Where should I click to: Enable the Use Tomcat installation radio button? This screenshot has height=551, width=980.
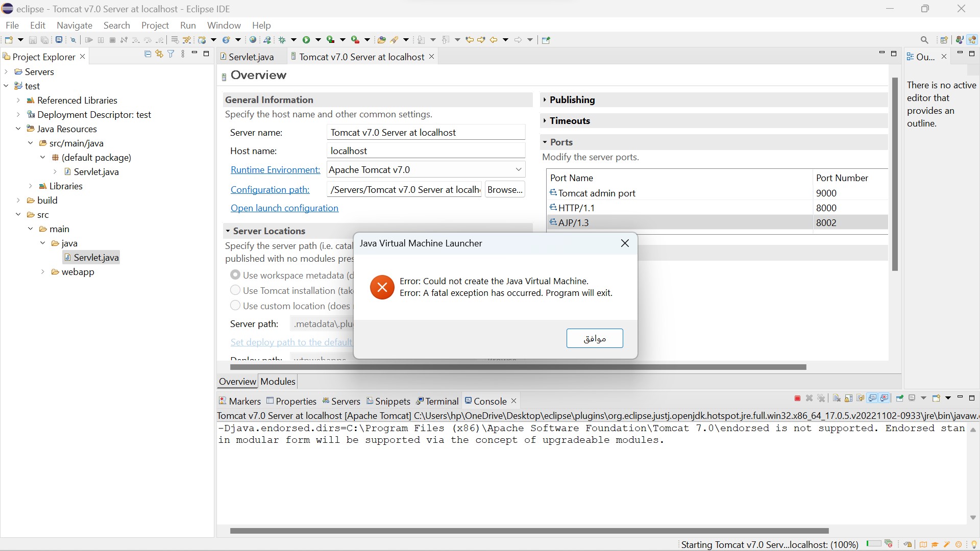point(236,290)
